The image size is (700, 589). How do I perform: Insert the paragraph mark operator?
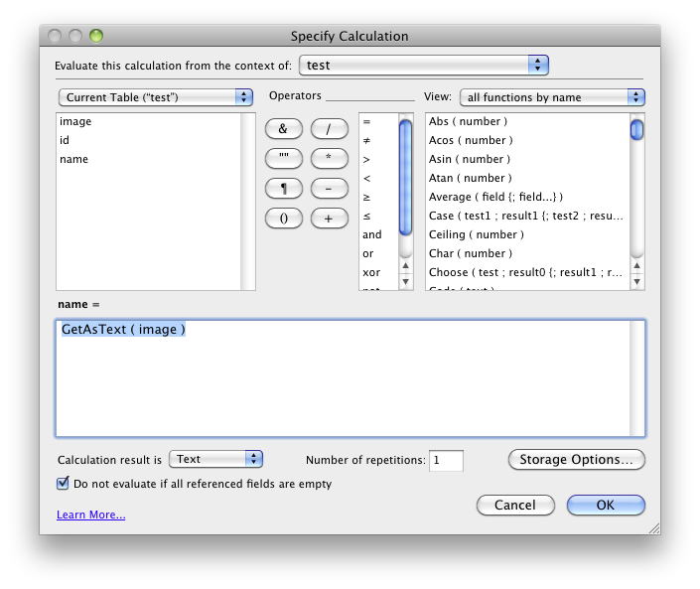284,188
